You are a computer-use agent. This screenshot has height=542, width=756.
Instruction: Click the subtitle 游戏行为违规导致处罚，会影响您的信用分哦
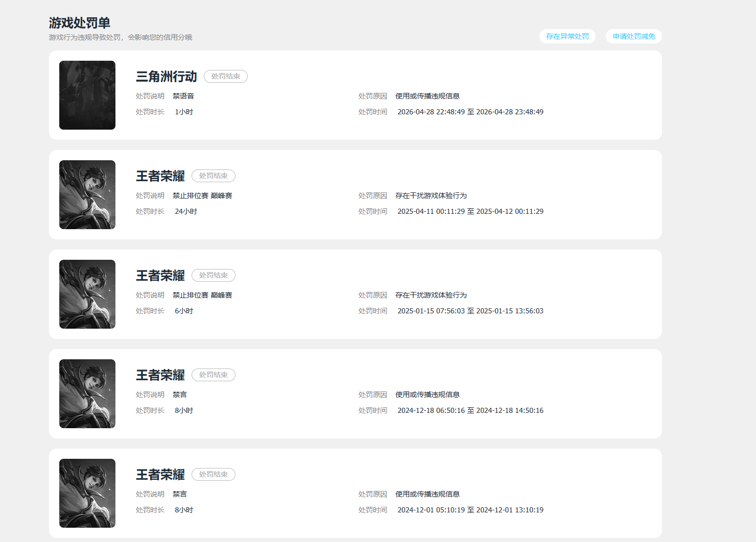click(121, 37)
